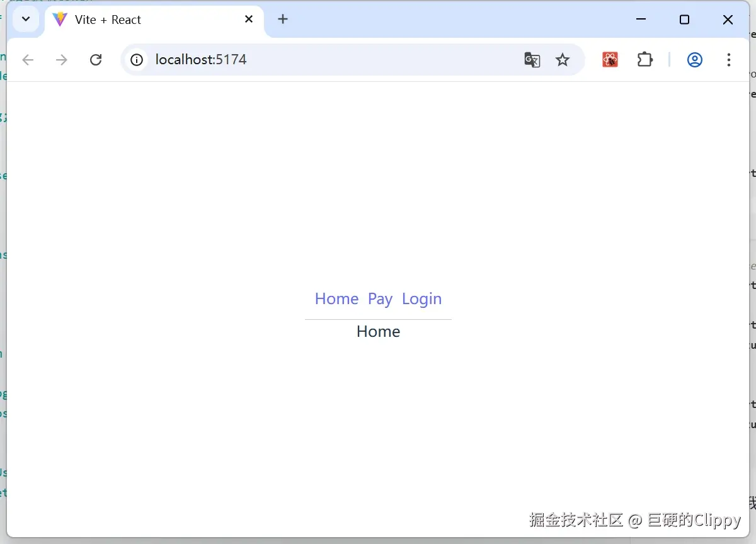This screenshot has height=544, width=756.
Task: Click the Home navigation link
Action: (x=336, y=298)
